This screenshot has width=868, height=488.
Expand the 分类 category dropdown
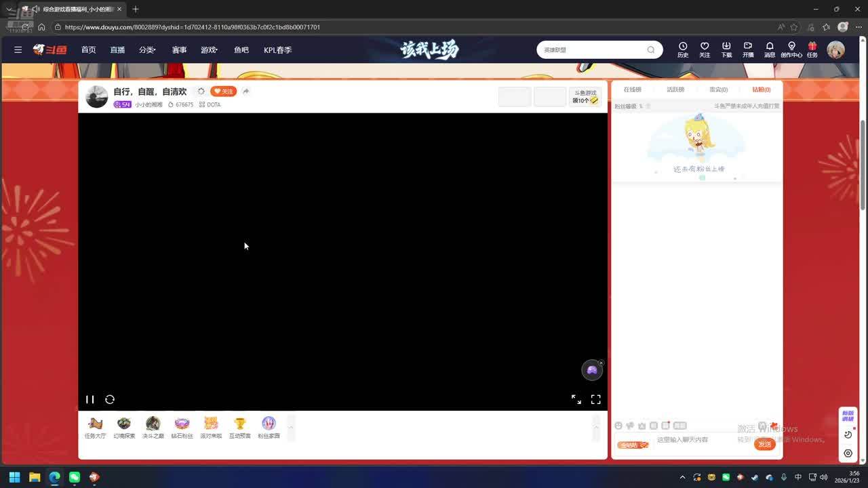(x=147, y=50)
